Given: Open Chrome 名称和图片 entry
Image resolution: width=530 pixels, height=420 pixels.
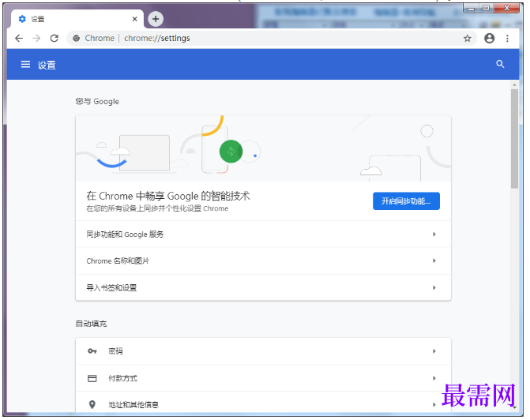Looking at the screenshot, I should coord(263,261).
